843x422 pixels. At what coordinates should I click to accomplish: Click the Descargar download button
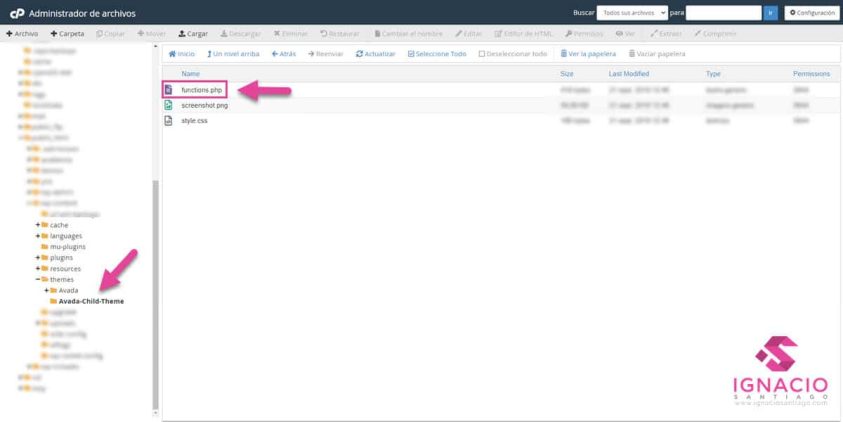coord(240,33)
